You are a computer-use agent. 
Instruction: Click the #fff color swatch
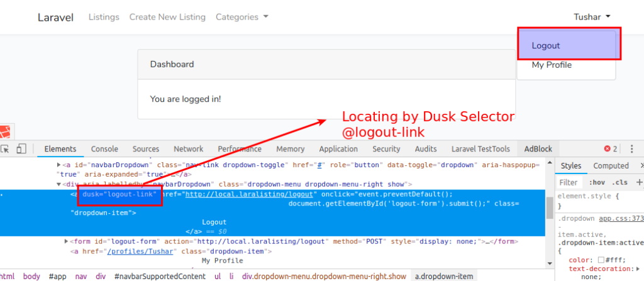tap(601, 260)
